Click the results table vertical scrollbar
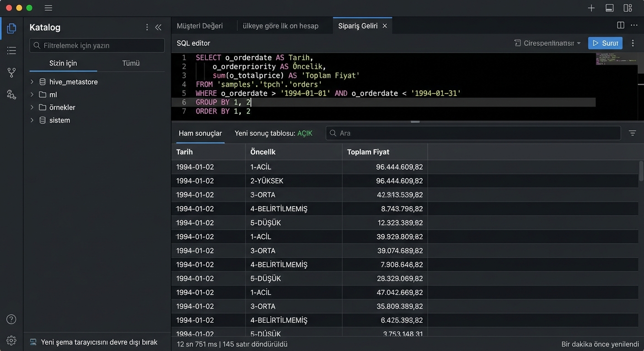 641,171
